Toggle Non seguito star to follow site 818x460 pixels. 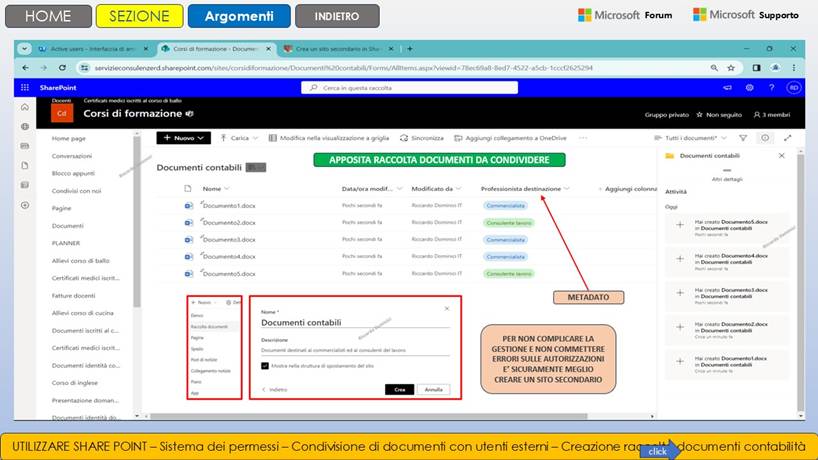point(718,114)
